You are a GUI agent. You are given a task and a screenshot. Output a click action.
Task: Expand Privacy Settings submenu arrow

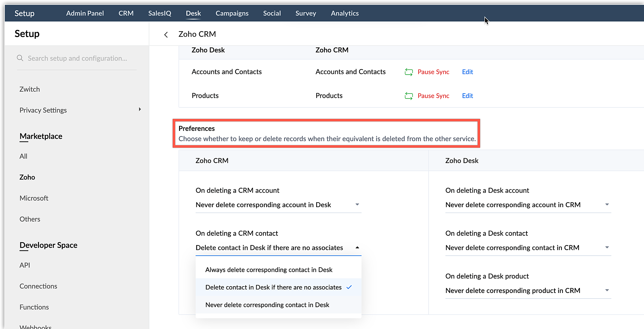140,110
